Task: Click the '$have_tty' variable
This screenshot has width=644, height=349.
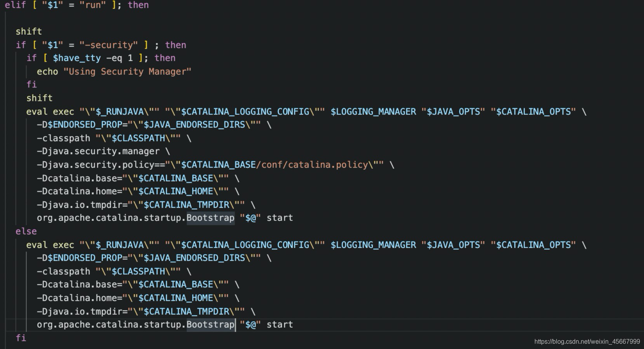Action: pyautogui.click(x=77, y=58)
